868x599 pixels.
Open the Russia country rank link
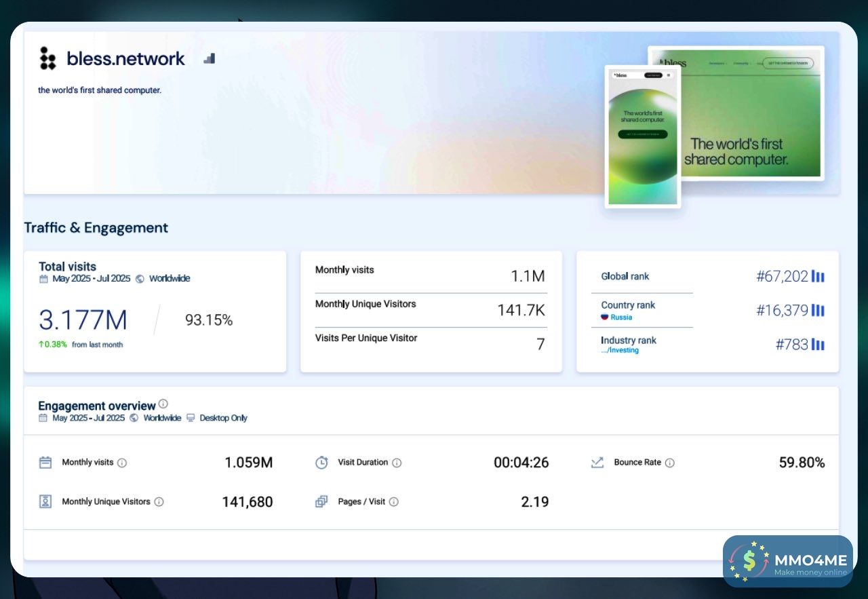620,317
